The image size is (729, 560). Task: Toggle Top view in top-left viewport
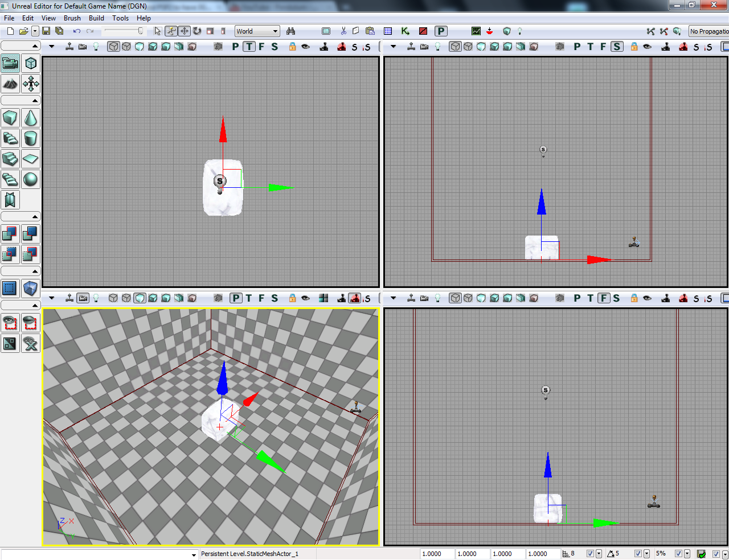tap(249, 46)
